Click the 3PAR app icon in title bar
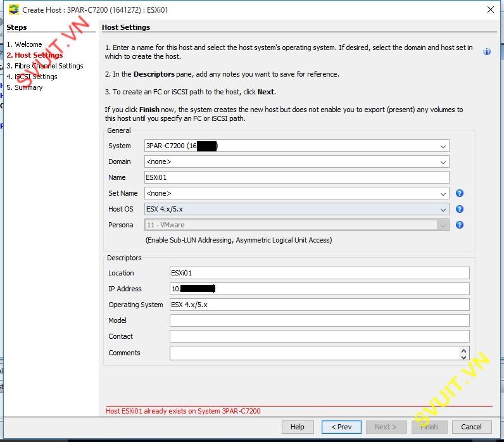The height and width of the screenshot is (442, 504). tap(13, 9)
